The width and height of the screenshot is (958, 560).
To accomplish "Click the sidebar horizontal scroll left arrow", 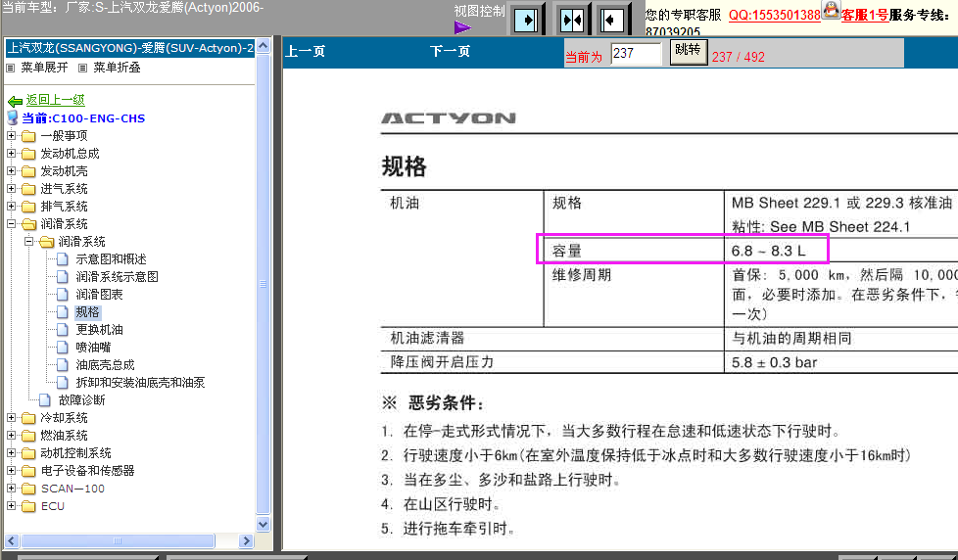I will pos(12,541).
